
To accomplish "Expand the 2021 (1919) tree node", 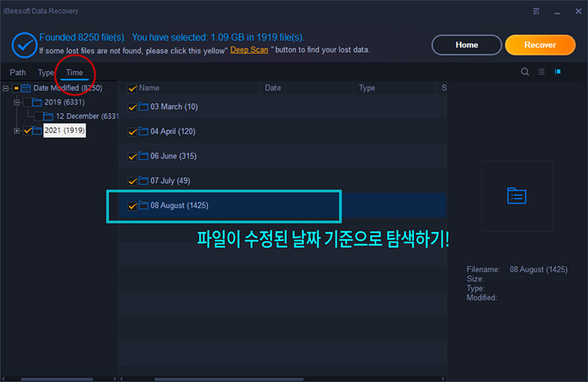I will tap(16, 131).
